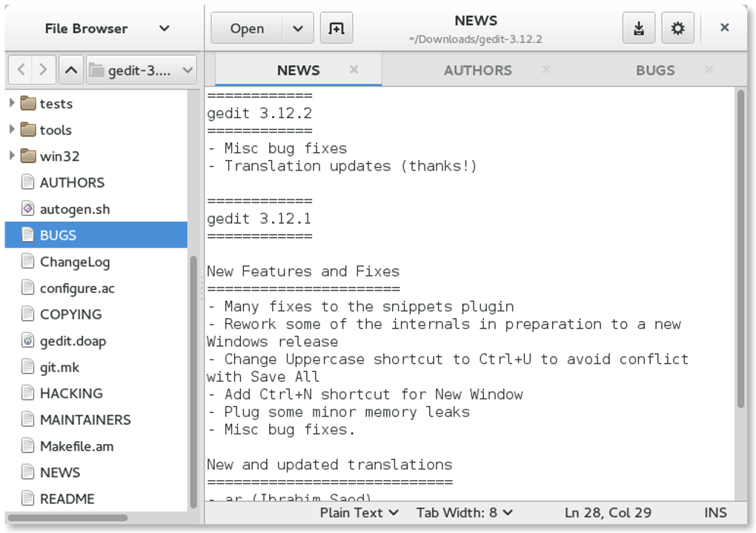Screen dimensions: 756x533
Task: Expand the tests folder tree
Action: [12, 103]
